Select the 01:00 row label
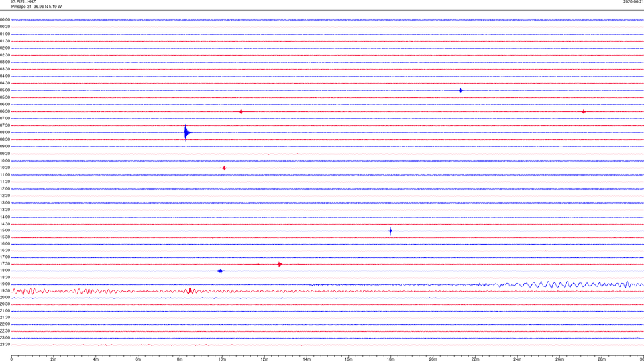644x362 pixels. coord(5,34)
